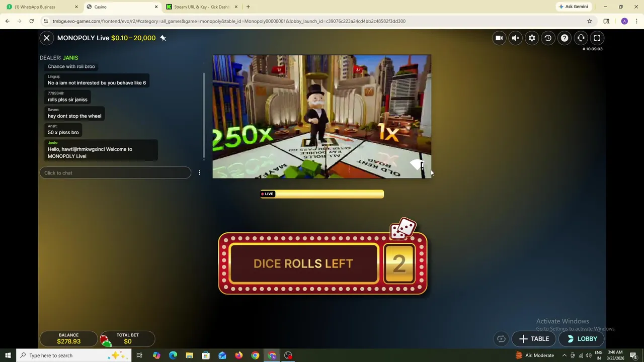
Task: Launch Firefox from the taskbar
Action: click(238, 355)
